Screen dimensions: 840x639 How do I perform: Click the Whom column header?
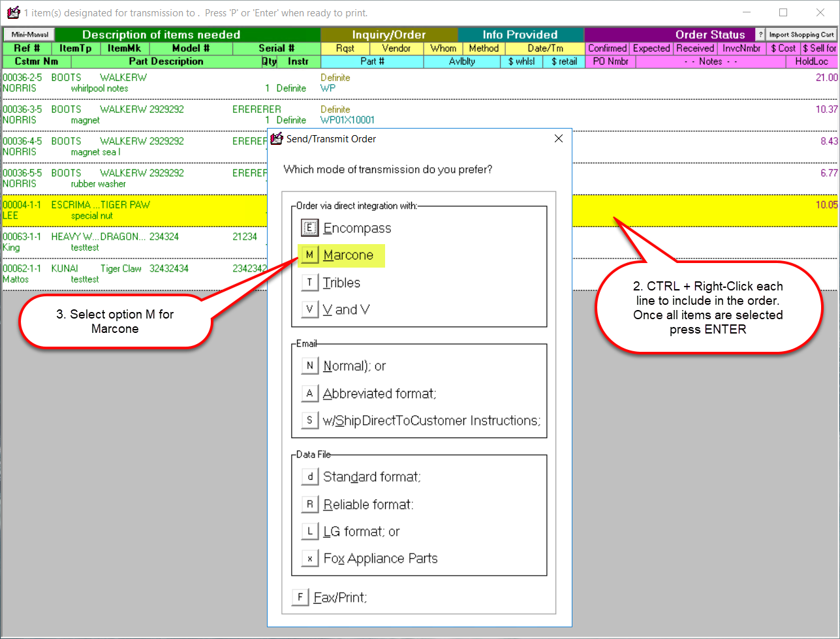pos(444,48)
